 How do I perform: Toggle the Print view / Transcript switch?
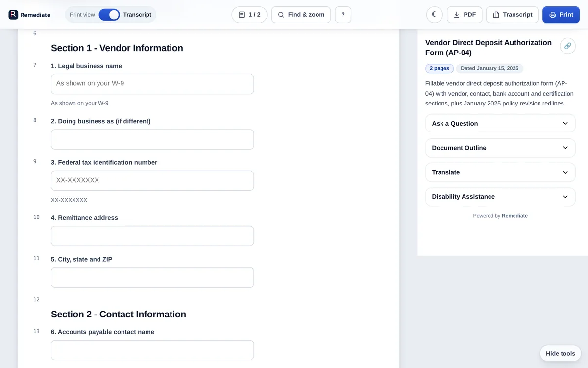coord(109,15)
